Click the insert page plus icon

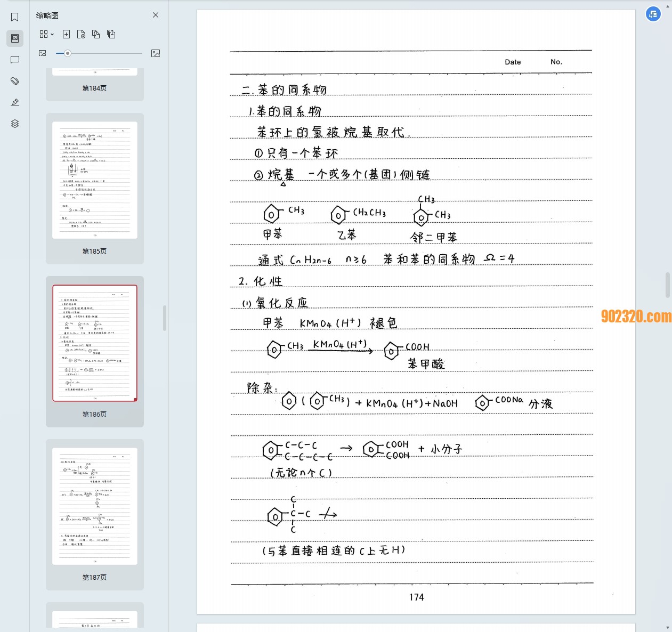click(66, 34)
